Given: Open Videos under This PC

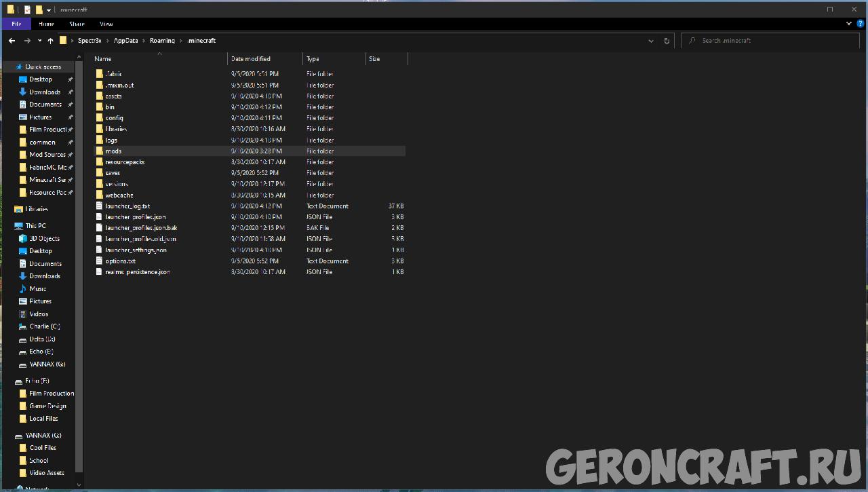Looking at the screenshot, I should click(39, 314).
